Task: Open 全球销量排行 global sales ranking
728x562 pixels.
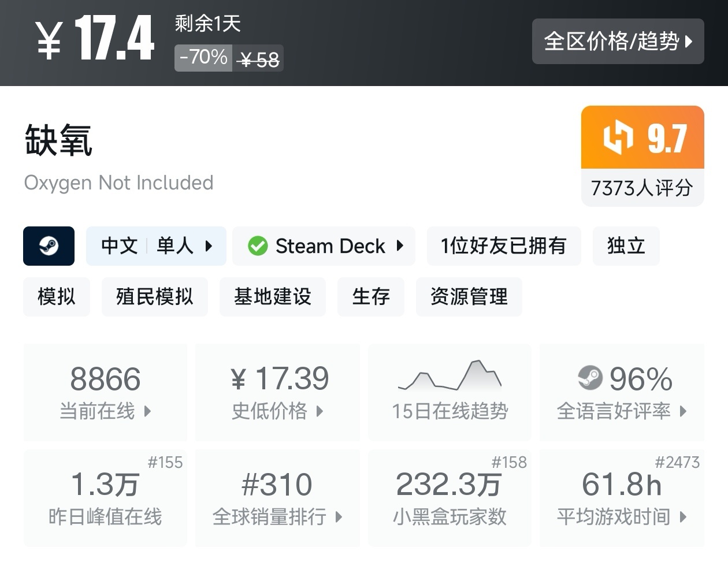Action: point(277,498)
